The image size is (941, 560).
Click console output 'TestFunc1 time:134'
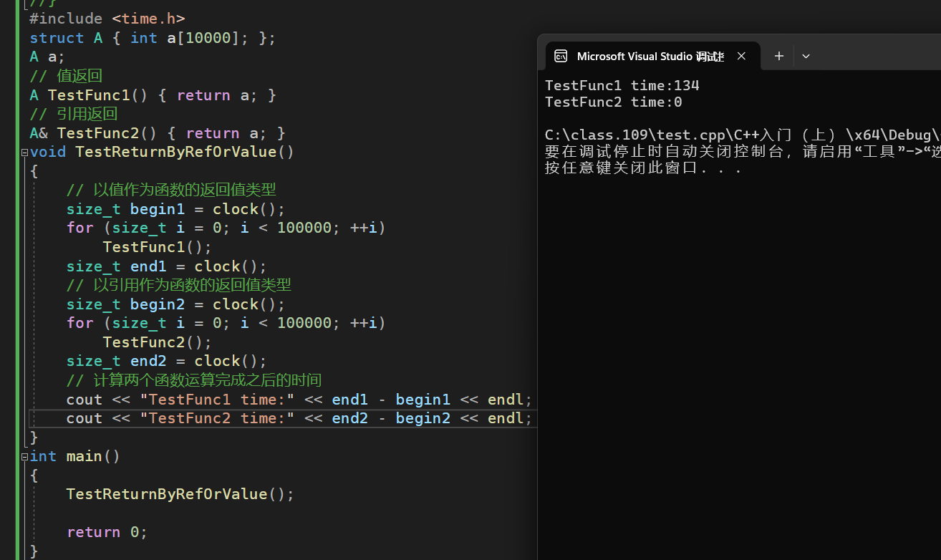[622, 86]
